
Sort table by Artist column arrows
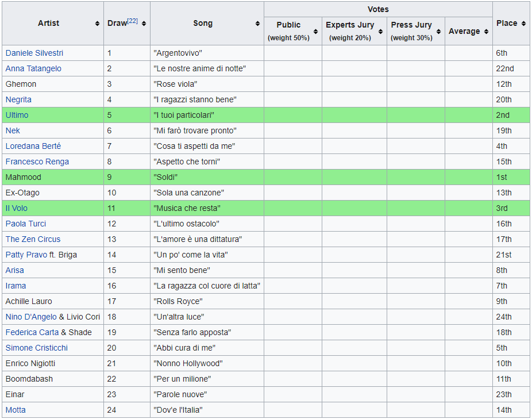pyautogui.click(x=97, y=24)
